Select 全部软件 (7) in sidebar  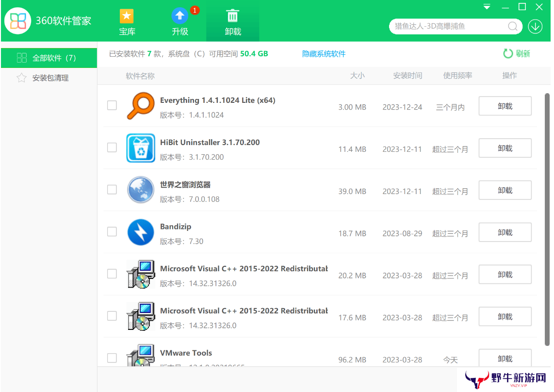coord(49,58)
